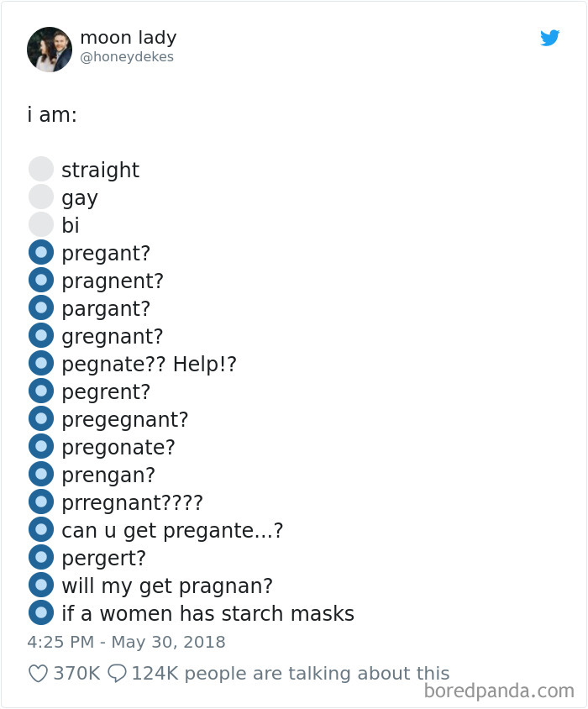
Task: Choose the 'pergert?' option
Action: click(x=40, y=556)
